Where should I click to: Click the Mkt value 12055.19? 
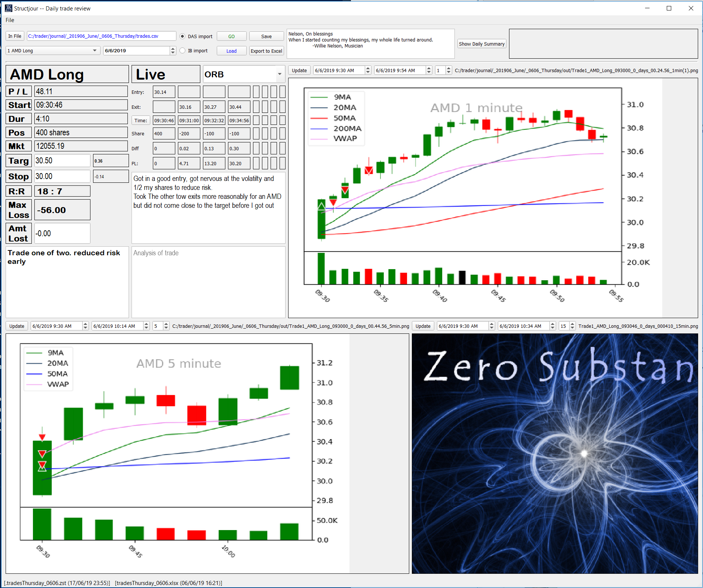(x=81, y=146)
